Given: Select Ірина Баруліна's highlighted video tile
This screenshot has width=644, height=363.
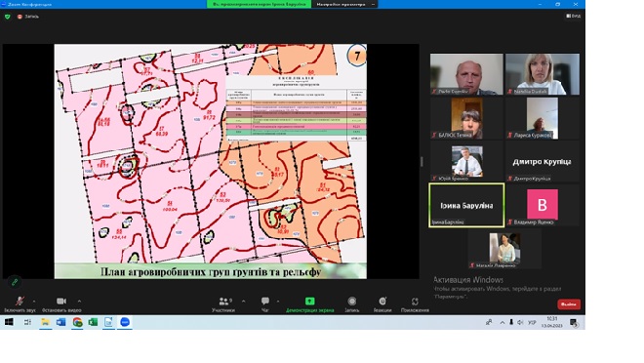Looking at the screenshot, I should click(x=466, y=205).
